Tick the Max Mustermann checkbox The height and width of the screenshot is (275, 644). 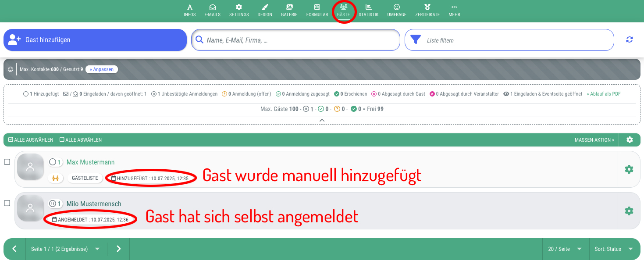tap(7, 162)
